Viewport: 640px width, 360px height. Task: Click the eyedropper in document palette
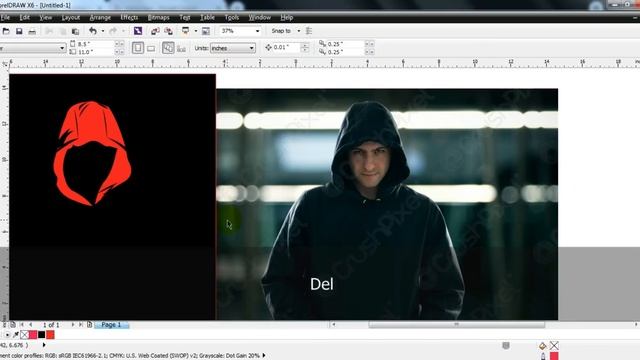16,335
